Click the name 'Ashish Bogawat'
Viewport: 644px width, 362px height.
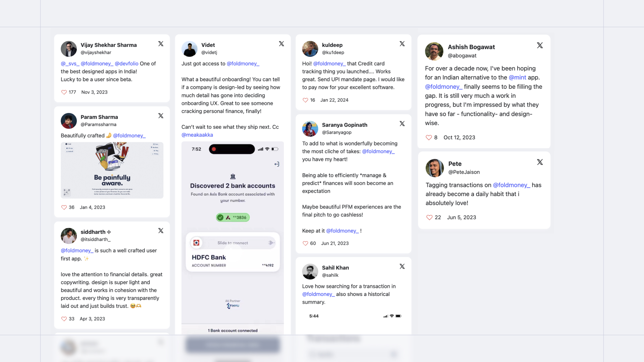(471, 47)
